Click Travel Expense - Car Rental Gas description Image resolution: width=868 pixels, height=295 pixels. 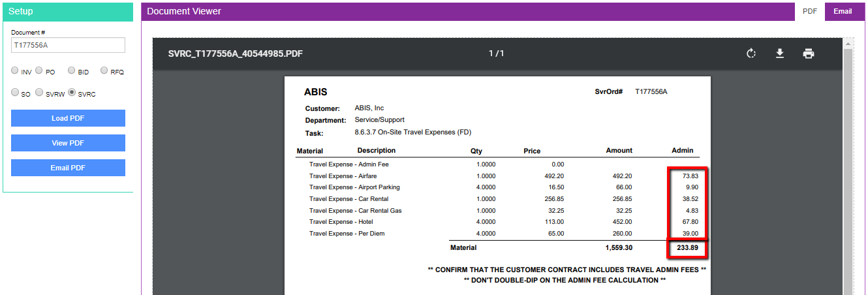pos(355,211)
